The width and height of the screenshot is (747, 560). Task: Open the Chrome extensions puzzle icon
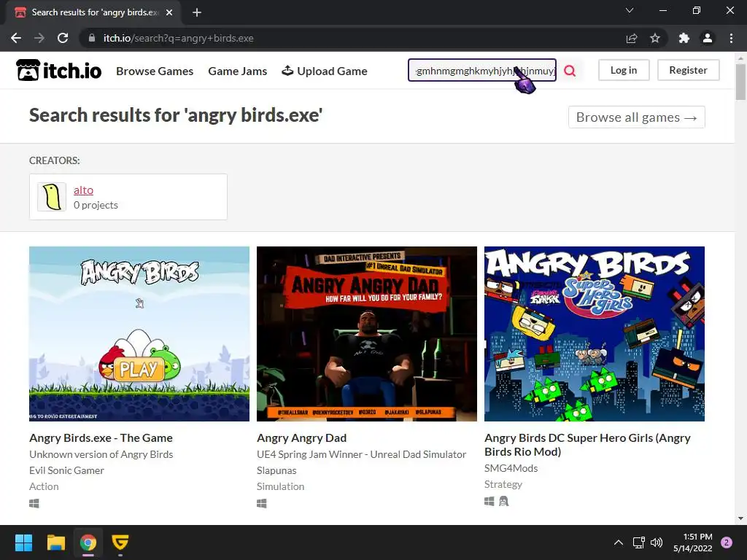pyautogui.click(x=684, y=38)
